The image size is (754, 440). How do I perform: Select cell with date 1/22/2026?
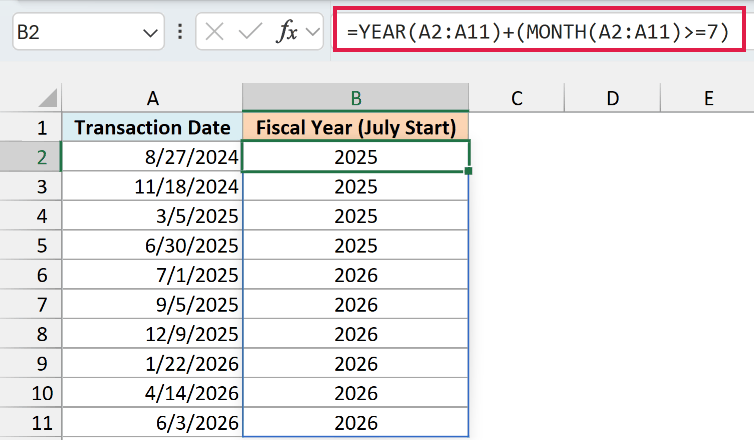coord(152,364)
